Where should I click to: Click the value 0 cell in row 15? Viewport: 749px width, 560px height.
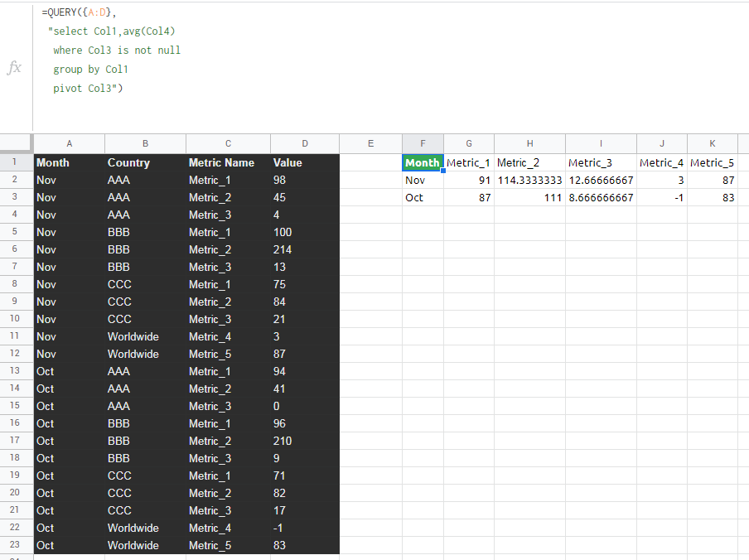coord(305,406)
